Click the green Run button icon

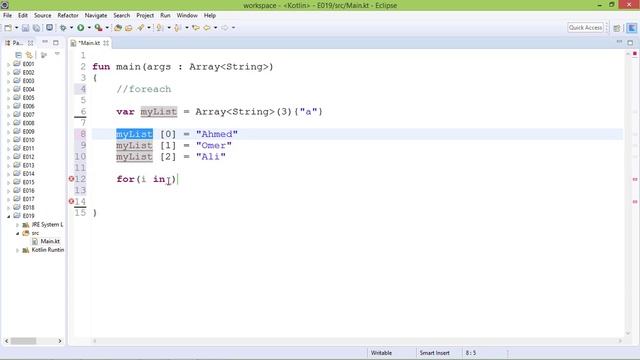(x=81, y=28)
